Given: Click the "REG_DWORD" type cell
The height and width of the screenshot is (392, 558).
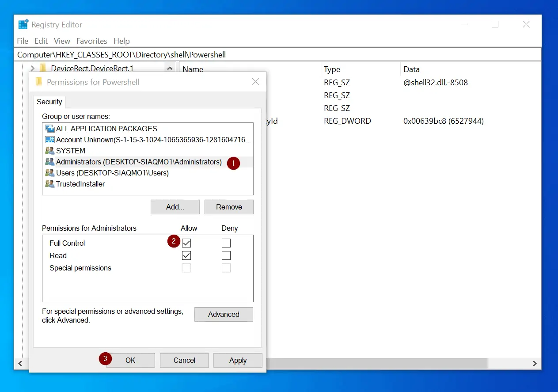Looking at the screenshot, I should (x=347, y=121).
